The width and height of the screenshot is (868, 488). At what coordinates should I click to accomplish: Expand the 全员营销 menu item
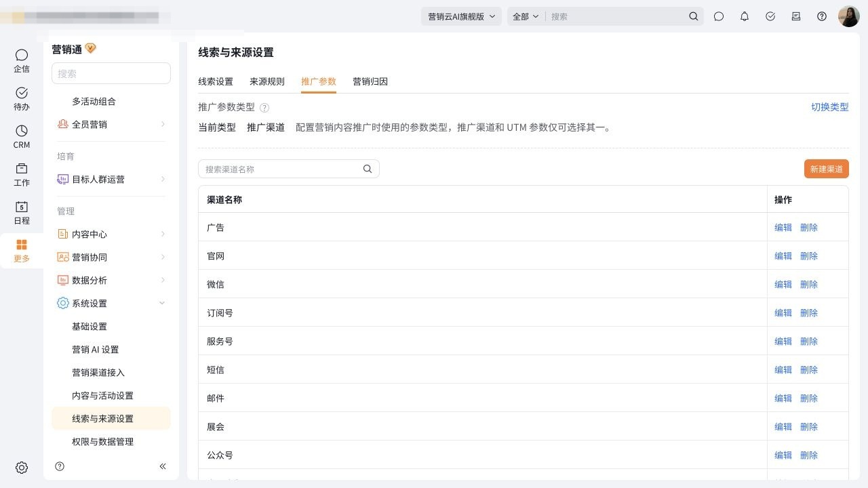[111, 124]
